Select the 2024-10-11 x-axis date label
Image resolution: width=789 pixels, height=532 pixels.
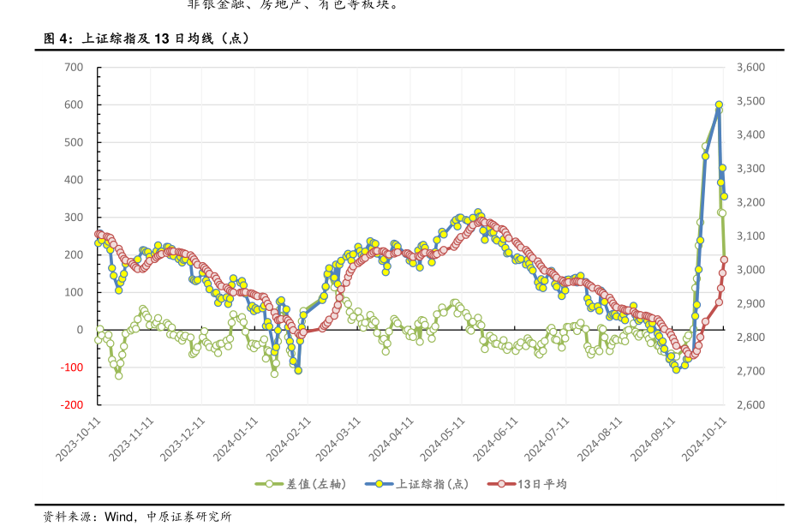point(709,438)
